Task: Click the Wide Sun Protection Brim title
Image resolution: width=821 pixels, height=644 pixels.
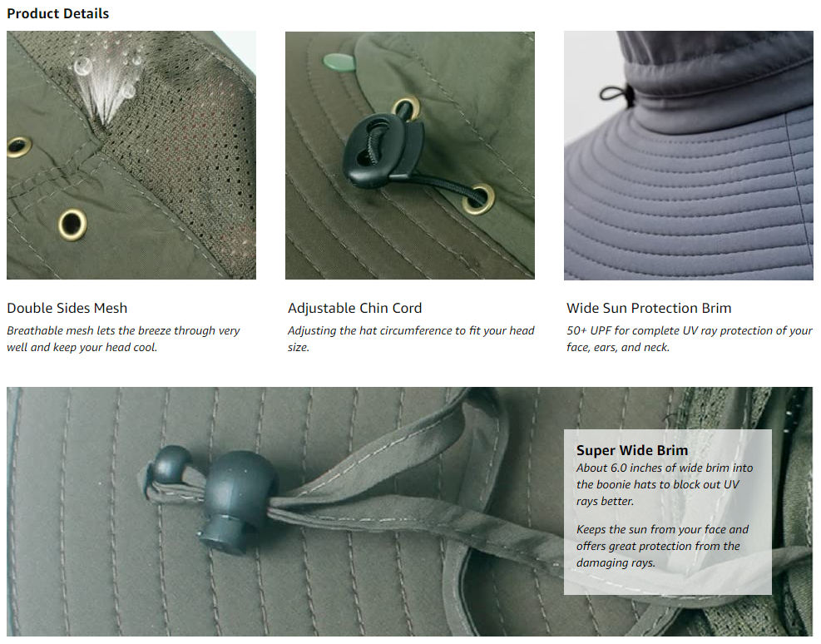Action: click(x=649, y=308)
